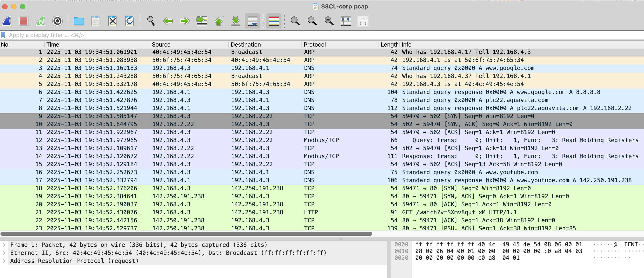Viewport: 644px width, 278px height.
Task: Stop the running capture
Action: tap(24, 21)
